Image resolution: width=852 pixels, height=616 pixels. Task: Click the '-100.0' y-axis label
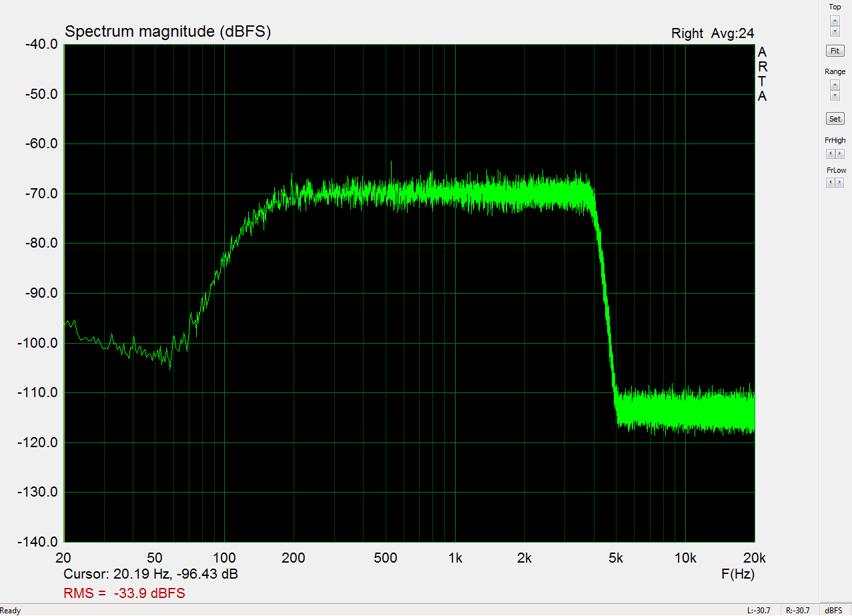[x=39, y=343]
